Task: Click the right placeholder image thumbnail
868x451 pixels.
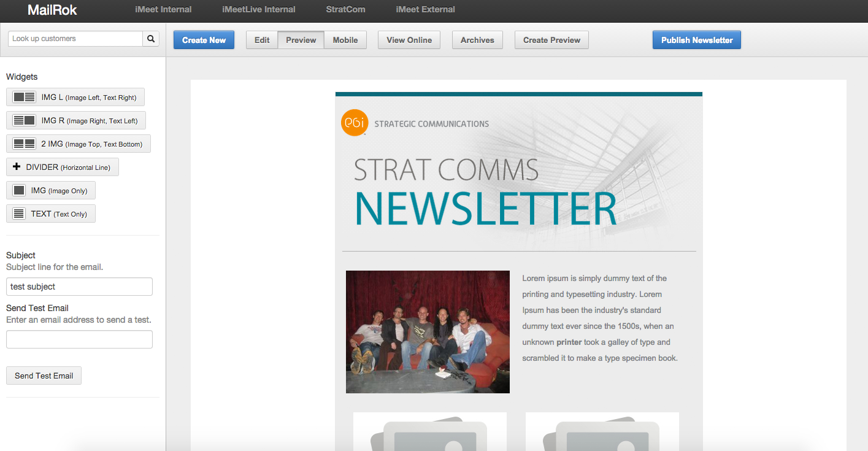Action: point(602,431)
